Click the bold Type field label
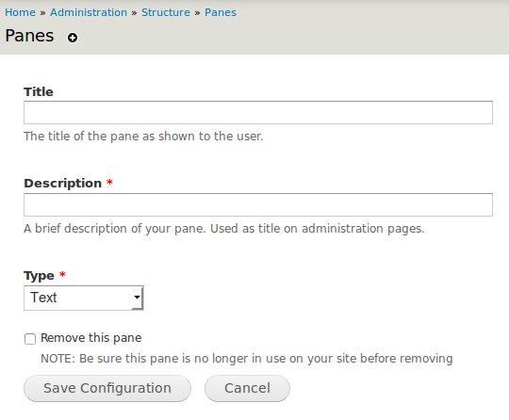Screen dimensions: 509x420 click(x=39, y=276)
